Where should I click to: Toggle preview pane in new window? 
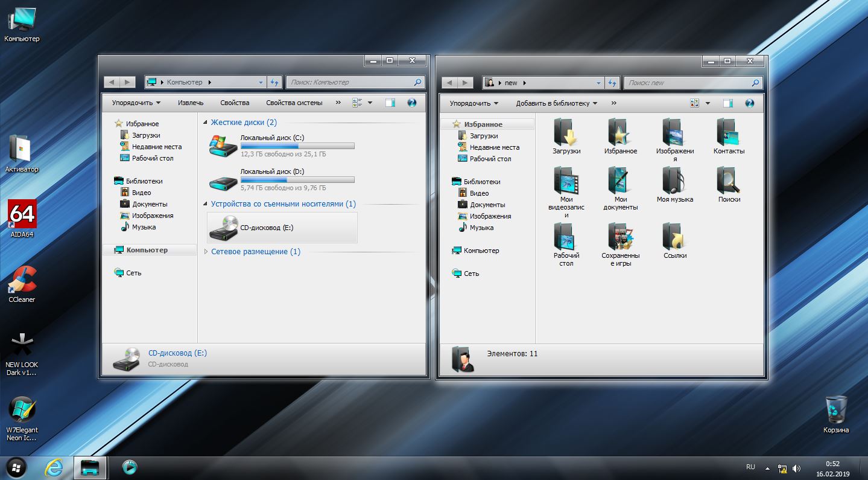(x=728, y=103)
